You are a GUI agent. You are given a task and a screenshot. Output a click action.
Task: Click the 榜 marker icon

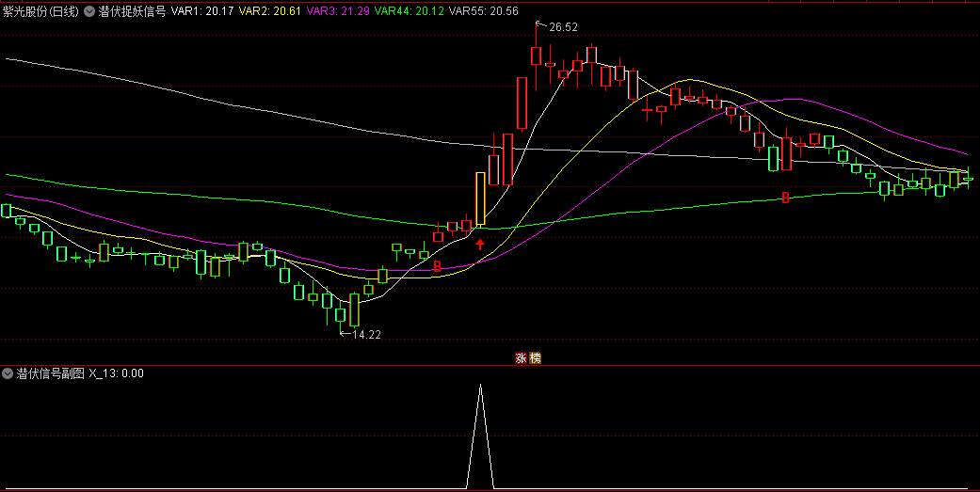coord(535,358)
